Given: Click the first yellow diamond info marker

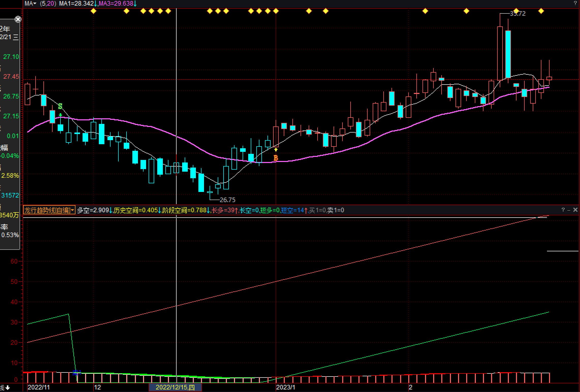Looking at the screenshot, I should click(93, 11).
